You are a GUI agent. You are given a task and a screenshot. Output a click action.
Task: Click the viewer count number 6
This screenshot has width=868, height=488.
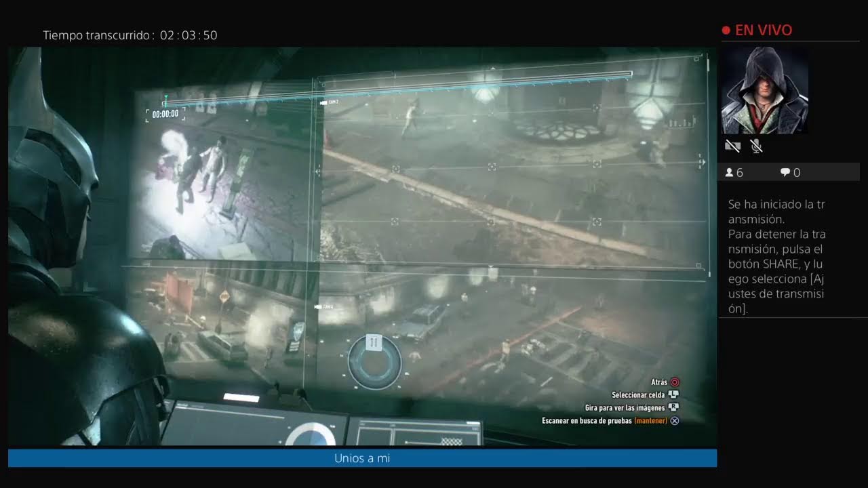point(740,173)
